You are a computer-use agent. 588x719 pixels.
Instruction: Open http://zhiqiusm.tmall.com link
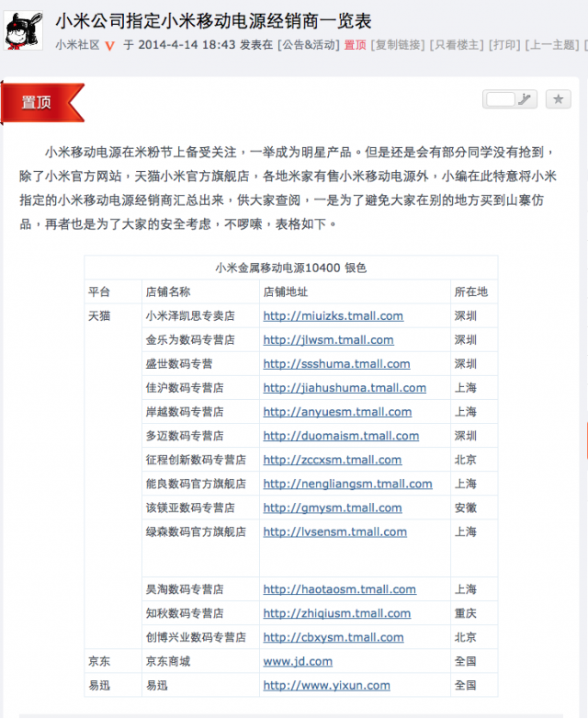pyautogui.click(x=337, y=613)
